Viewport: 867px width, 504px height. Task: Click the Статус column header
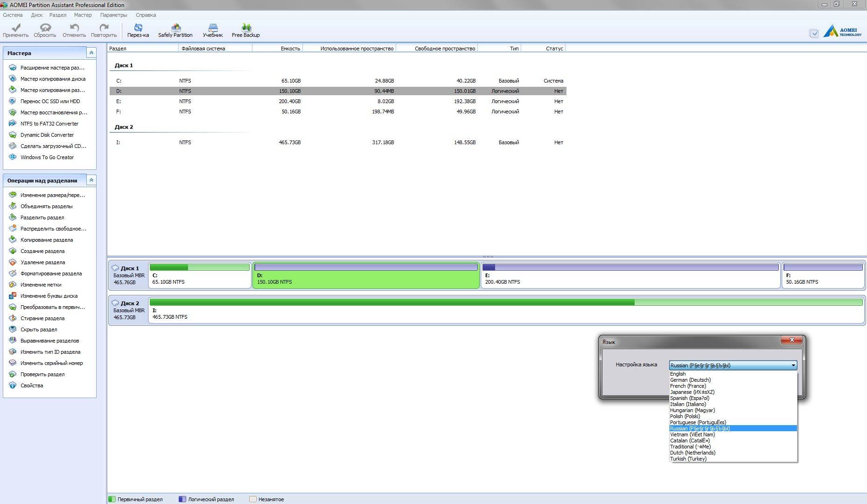[543, 49]
